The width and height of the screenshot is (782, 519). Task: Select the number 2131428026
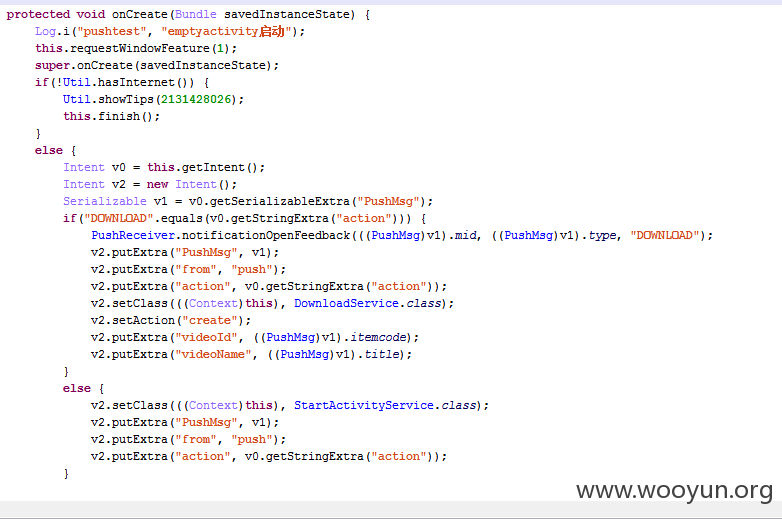point(196,99)
